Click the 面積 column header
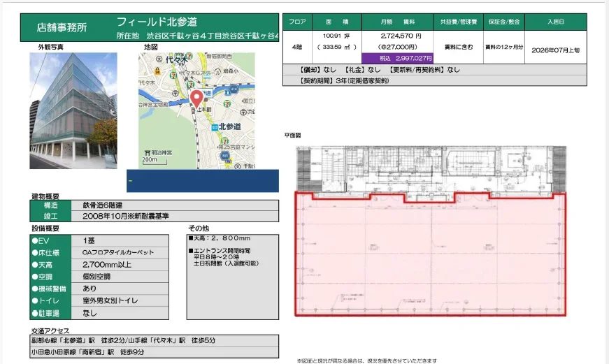609x364 pixels. click(x=337, y=22)
